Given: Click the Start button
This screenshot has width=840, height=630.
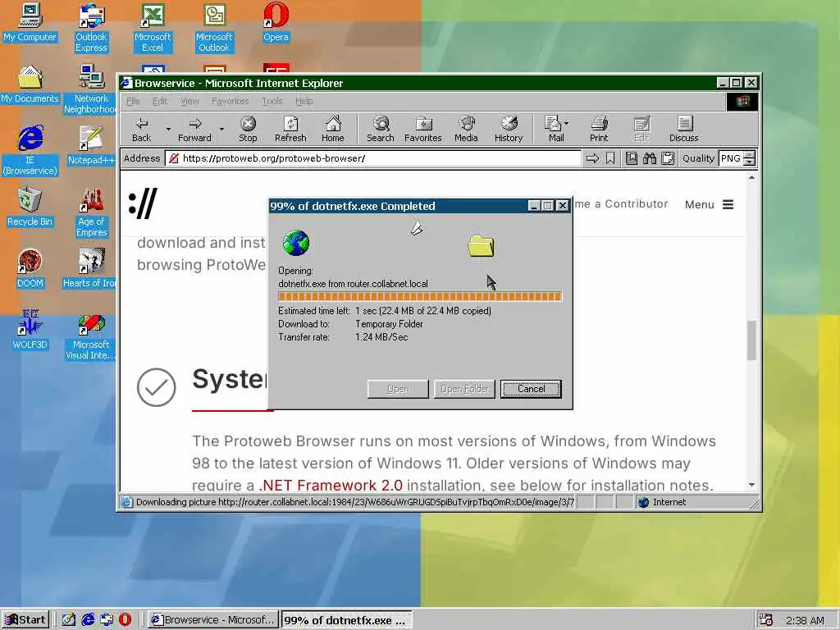Looking at the screenshot, I should pos(25,620).
